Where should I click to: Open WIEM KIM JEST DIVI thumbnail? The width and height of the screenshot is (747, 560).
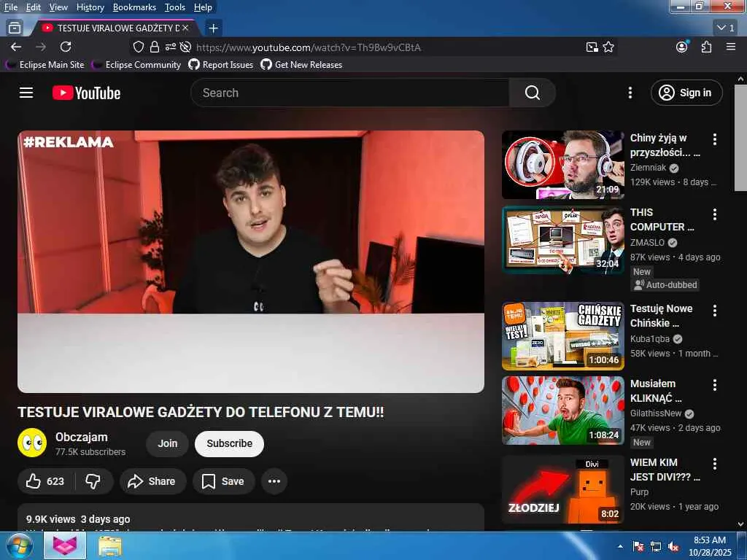[562, 489]
